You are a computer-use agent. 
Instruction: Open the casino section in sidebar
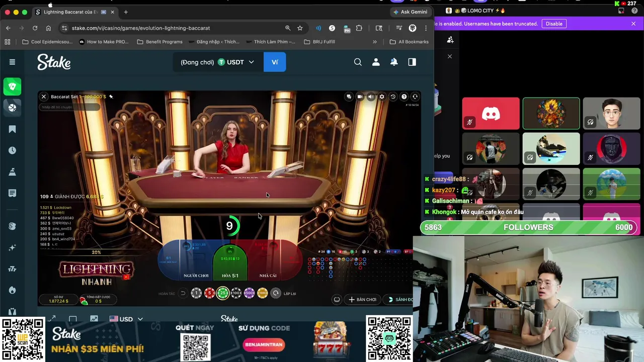click(x=12, y=86)
